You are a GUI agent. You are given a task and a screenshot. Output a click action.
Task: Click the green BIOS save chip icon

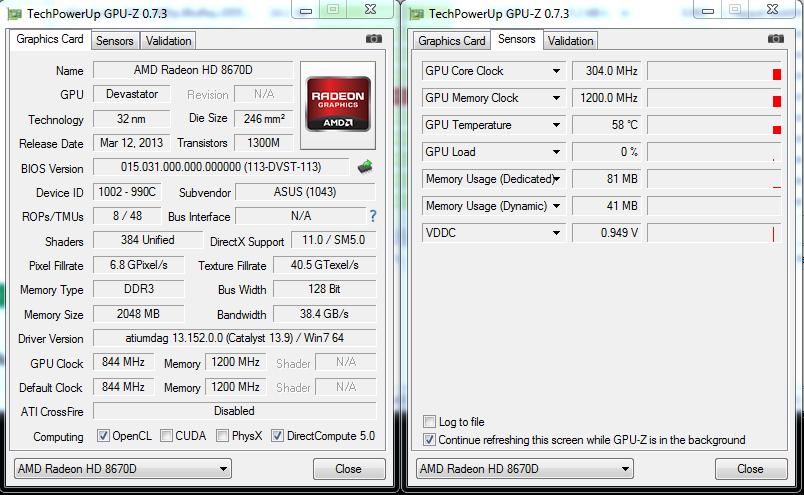[365, 166]
